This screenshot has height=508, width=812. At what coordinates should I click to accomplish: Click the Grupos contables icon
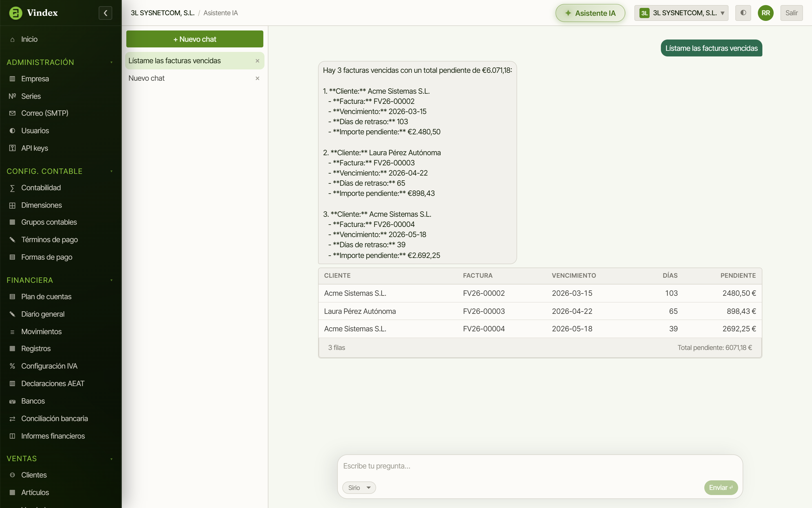click(12, 222)
